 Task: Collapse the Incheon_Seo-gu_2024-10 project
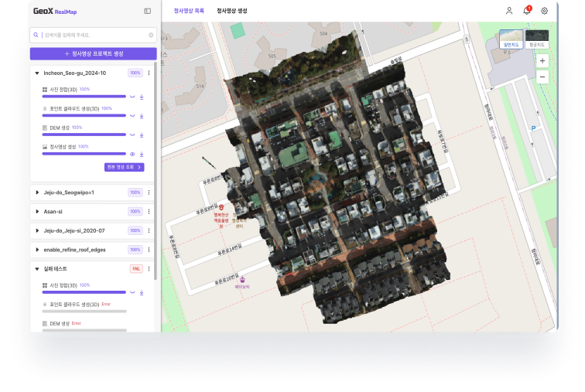click(37, 73)
